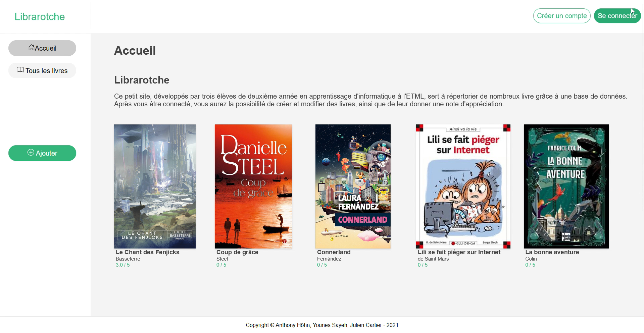Select author name de Saint Mars
The image size is (644, 333).
pyautogui.click(x=433, y=259)
